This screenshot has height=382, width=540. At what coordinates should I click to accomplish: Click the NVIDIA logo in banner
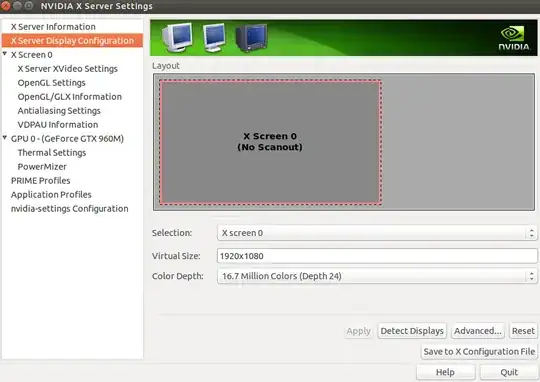coord(514,38)
